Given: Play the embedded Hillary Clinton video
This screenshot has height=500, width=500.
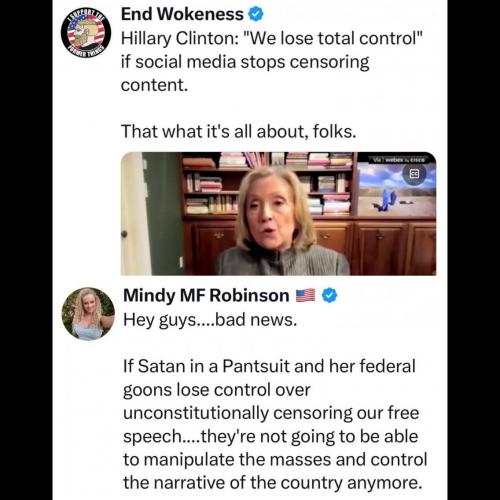Looking at the screenshot, I should (x=278, y=214).
